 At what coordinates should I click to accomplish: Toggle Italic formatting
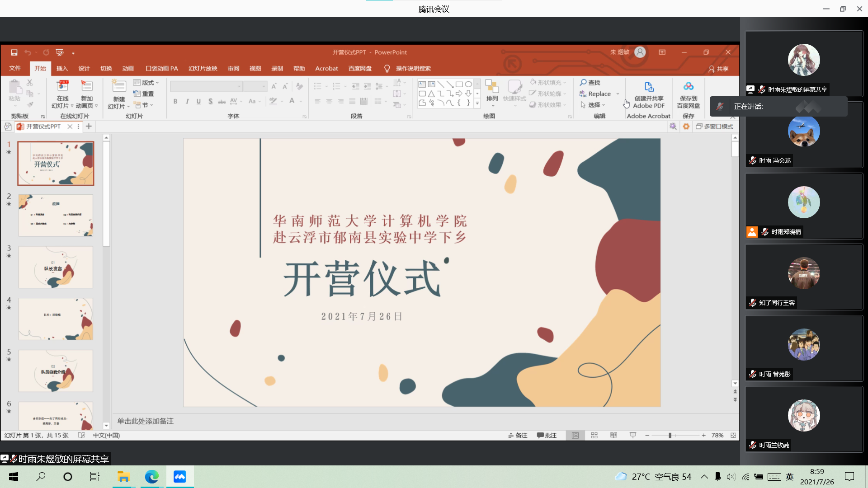pyautogui.click(x=187, y=101)
